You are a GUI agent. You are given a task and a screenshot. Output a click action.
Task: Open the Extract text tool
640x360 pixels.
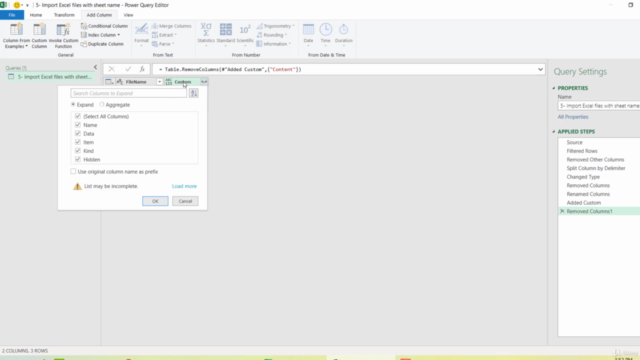[x=164, y=35]
